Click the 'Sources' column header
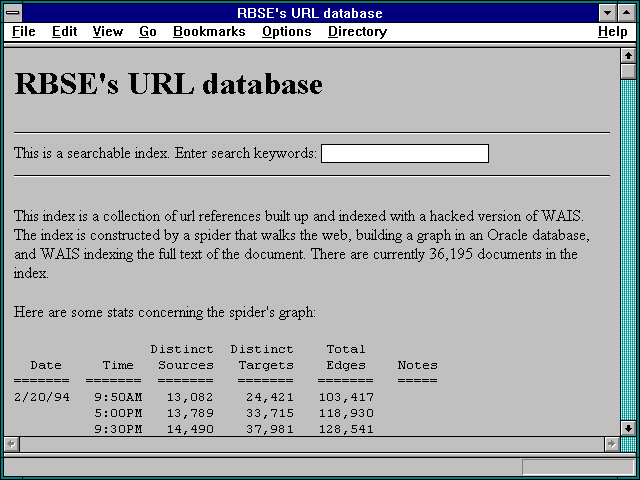Viewport: 640px width, 480px height. 186,365
